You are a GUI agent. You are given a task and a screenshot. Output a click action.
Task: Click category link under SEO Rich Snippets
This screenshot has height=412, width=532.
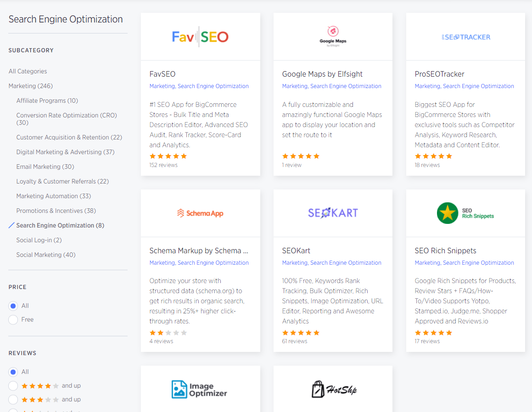click(x=465, y=263)
